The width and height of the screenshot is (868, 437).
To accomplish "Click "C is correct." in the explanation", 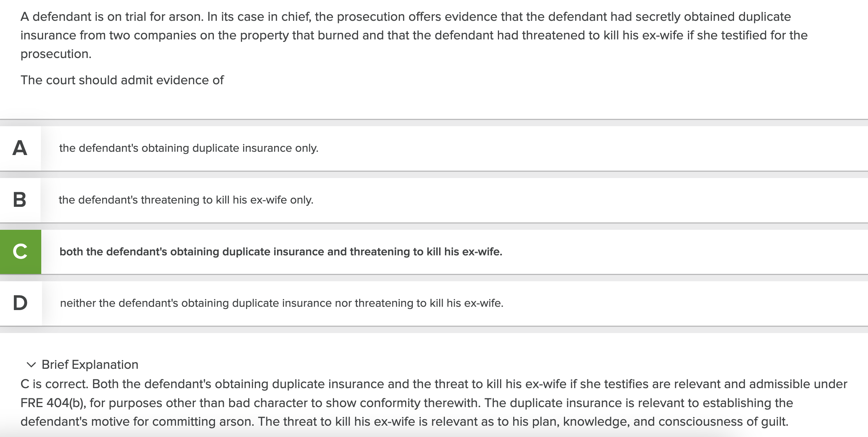I will click(54, 384).
